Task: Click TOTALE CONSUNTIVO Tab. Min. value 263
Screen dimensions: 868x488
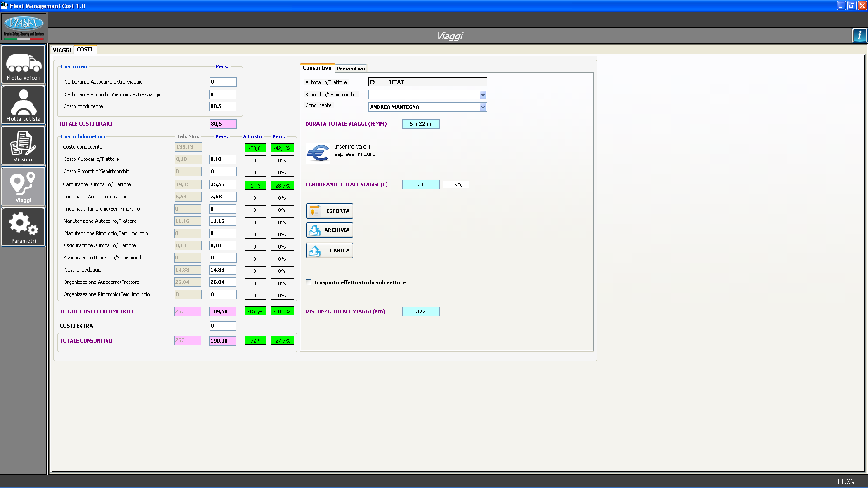Action: tap(188, 340)
